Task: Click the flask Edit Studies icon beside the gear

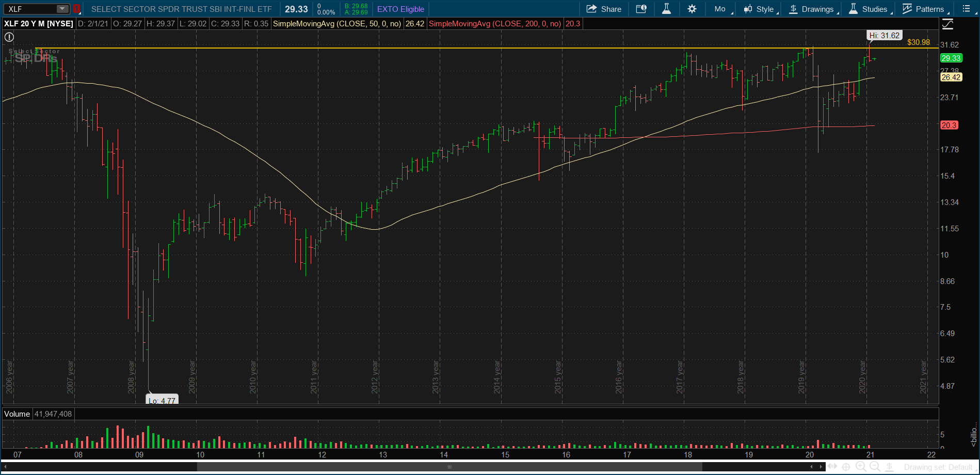Action: pos(666,9)
